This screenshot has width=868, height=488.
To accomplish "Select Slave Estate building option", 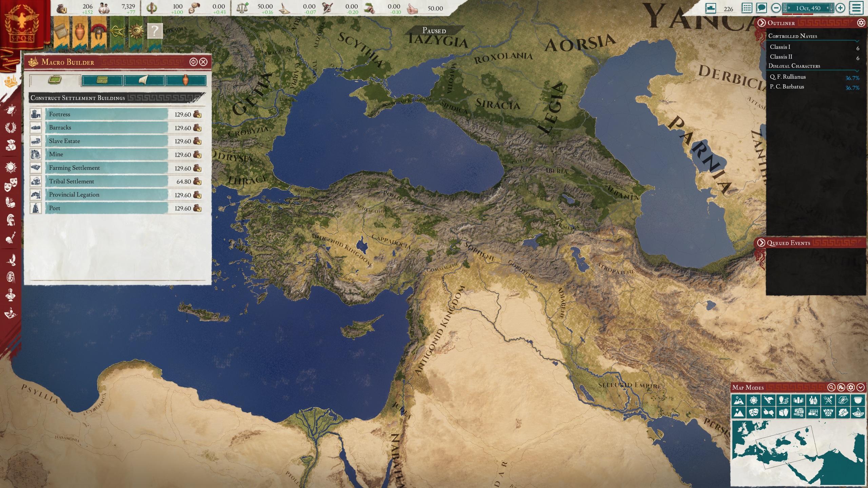I will [116, 141].
